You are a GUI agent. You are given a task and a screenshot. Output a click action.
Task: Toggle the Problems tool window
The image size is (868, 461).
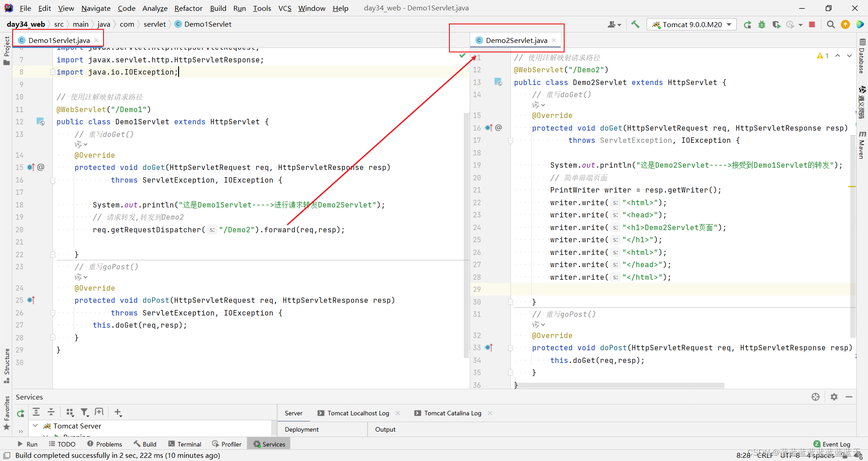point(104,444)
